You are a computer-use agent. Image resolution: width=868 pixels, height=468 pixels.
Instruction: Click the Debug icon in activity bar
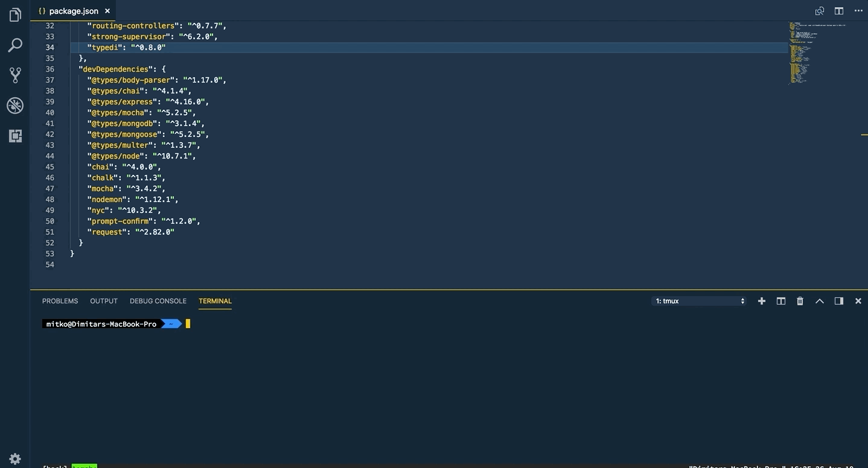coord(14,105)
